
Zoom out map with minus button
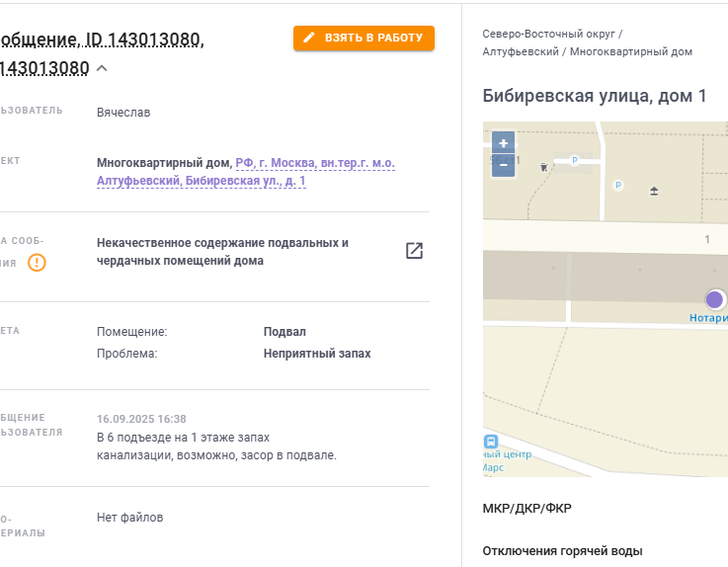click(504, 165)
